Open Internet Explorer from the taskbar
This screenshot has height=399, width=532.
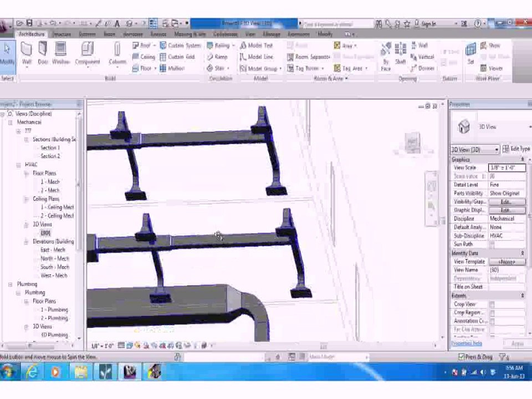pos(32,371)
